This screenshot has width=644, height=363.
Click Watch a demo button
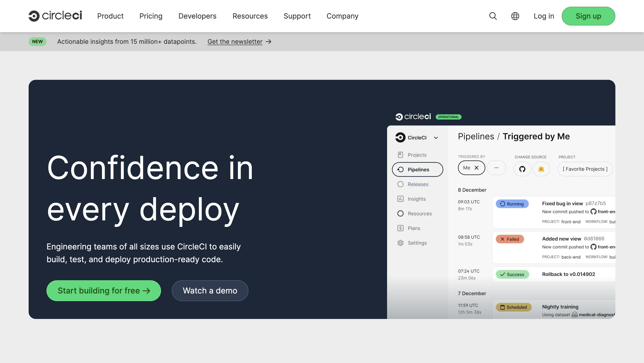click(210, 291)
